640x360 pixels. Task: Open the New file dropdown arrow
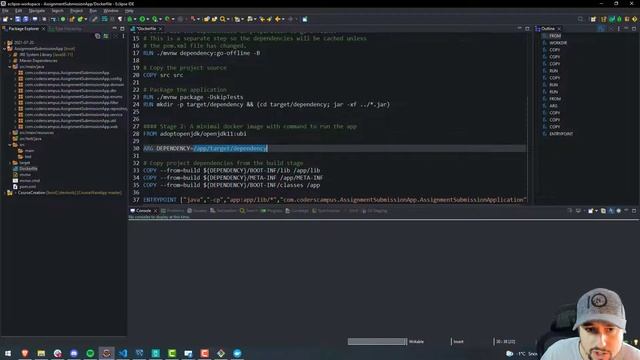(10, 19)
